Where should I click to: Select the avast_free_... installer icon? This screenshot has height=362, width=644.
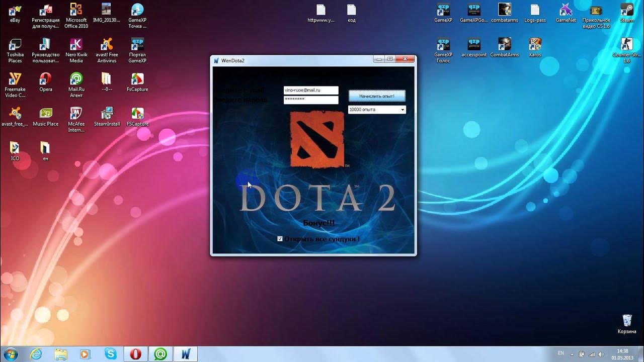coord(15,116)
